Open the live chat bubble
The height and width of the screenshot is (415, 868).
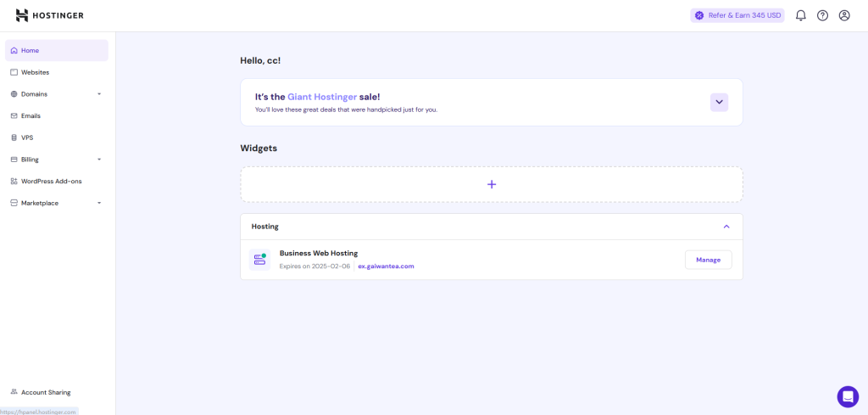point(847,396)
